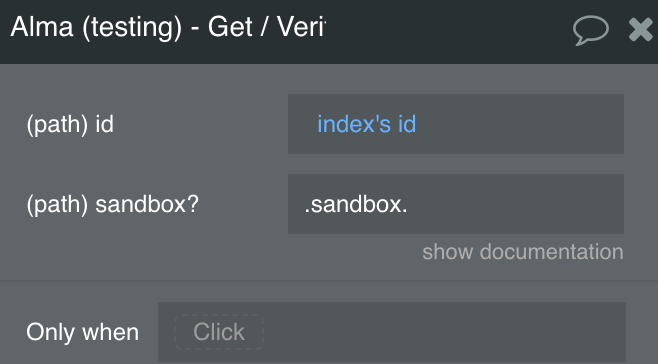Edit the blue 'index's id' dynamic expression

click(x=366, y=124)
